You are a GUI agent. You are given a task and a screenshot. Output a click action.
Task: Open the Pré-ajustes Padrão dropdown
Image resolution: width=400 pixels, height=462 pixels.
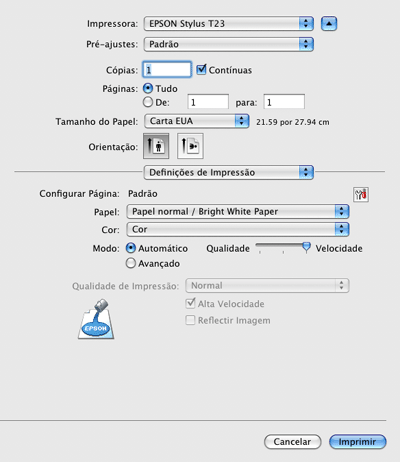click(229, 44)
